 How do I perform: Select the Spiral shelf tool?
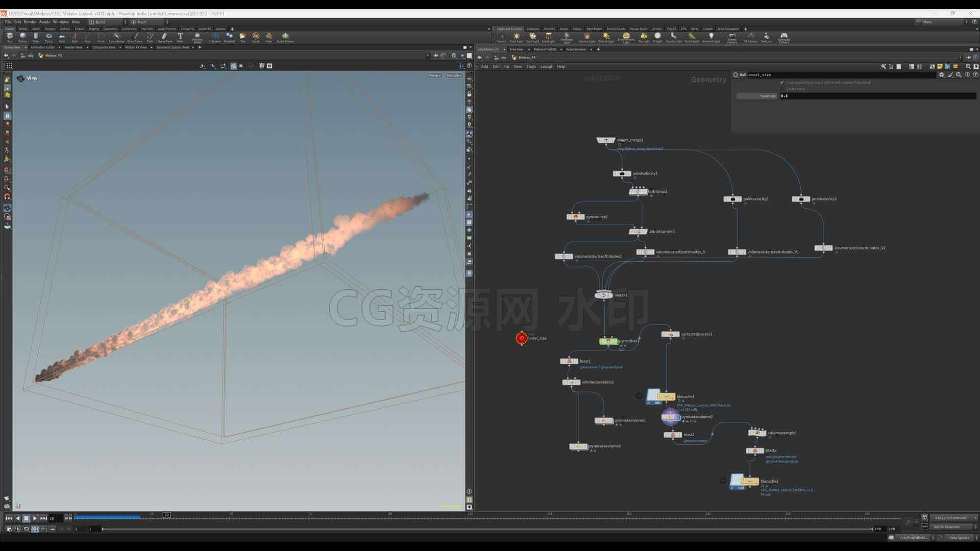(256, 37)
